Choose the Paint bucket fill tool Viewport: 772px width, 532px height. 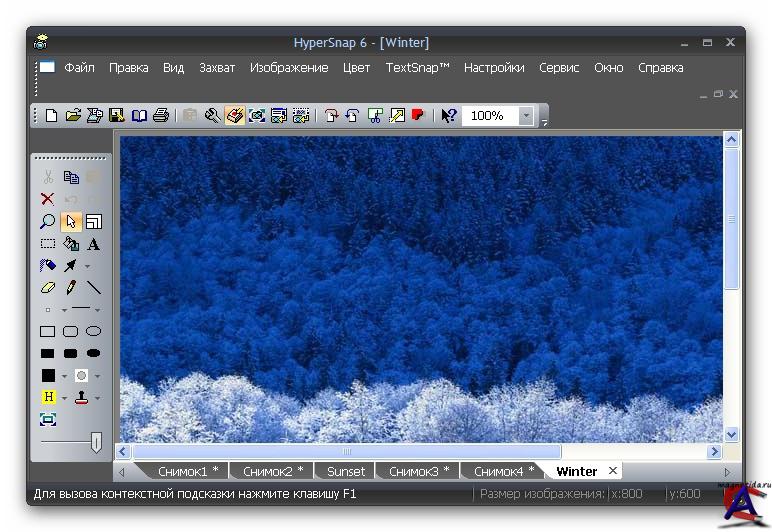click(70, 244)
